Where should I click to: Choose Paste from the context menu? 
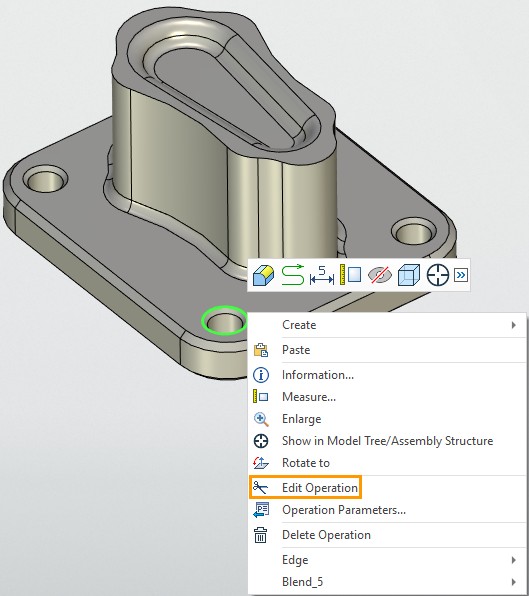(388, 350)
